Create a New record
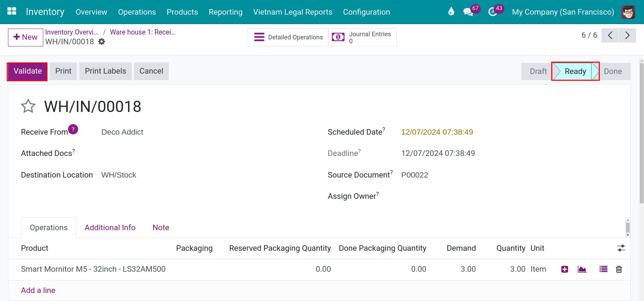 [x=25, y=37]
